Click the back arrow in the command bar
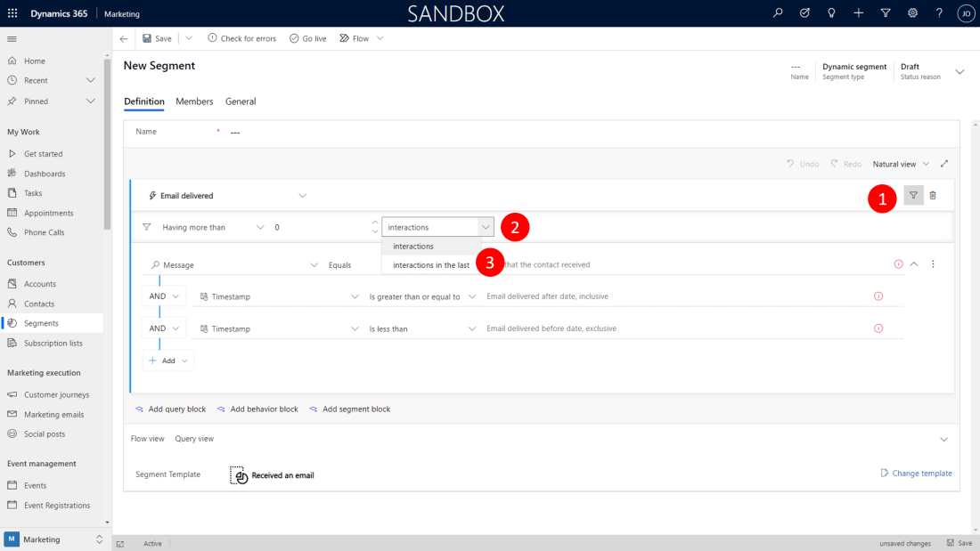This screenshot has height=551, width=980. (x=124, y=39)
